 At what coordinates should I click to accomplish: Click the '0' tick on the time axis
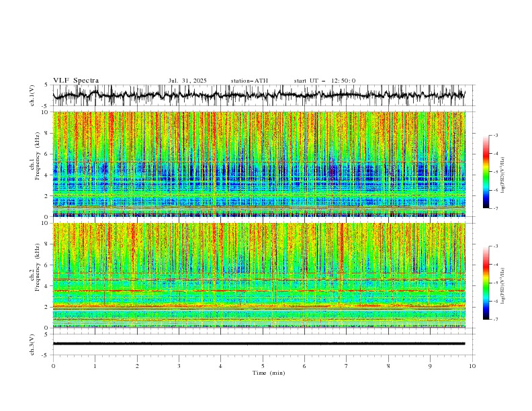pyautogui.click(x=53, y=366)
